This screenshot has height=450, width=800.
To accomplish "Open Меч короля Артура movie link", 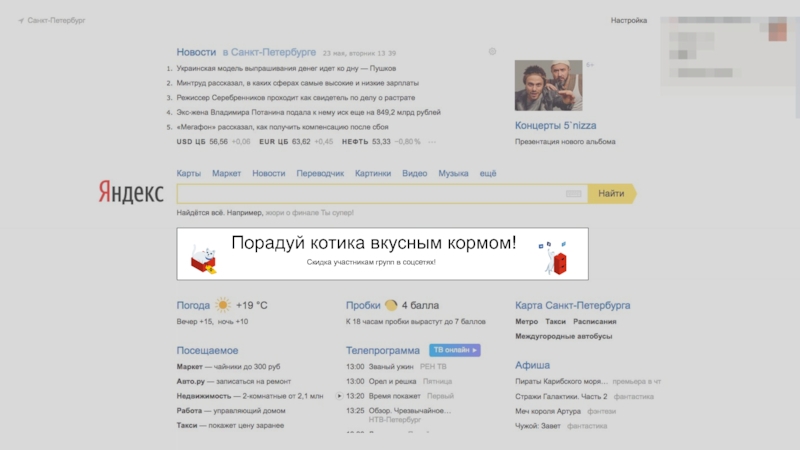I will click(x=548, y=411).
